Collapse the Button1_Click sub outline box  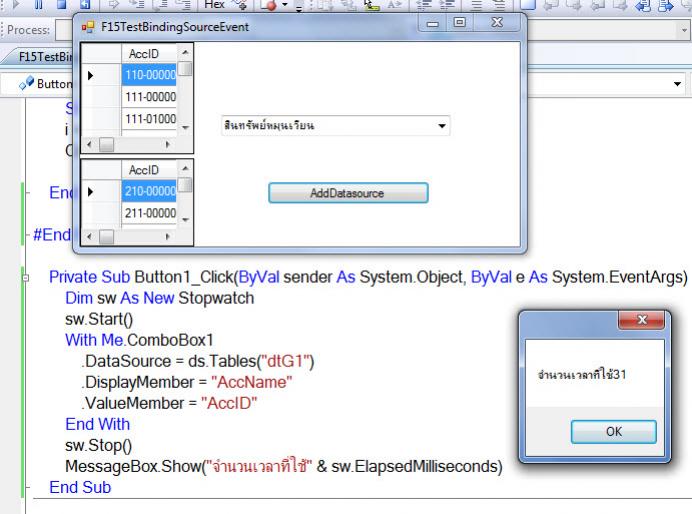[26, 278]
